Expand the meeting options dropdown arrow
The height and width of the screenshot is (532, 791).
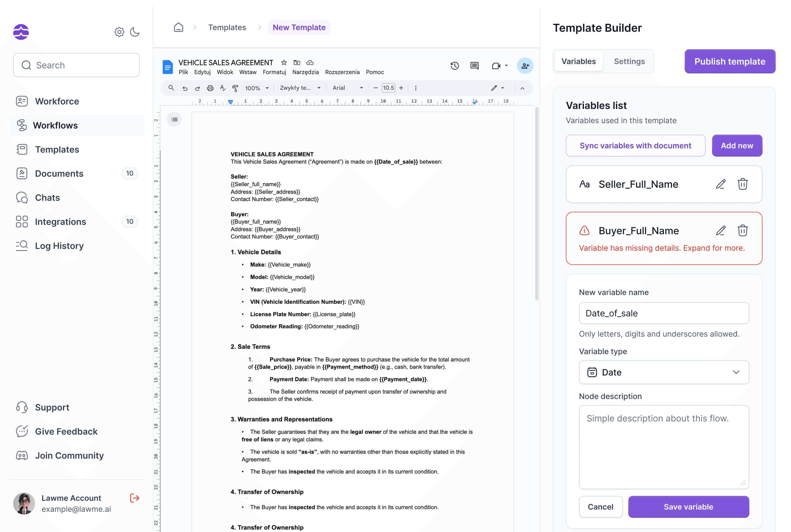506,66
